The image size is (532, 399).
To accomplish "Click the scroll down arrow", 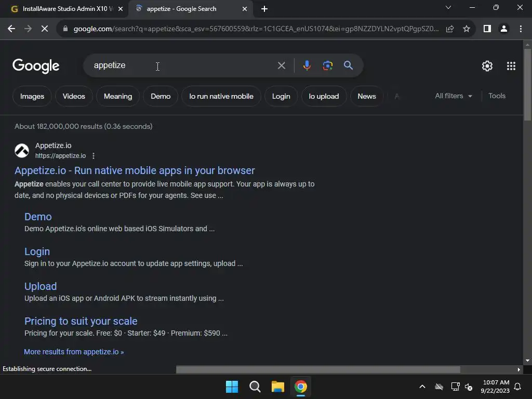I will (x=527, y=361).
